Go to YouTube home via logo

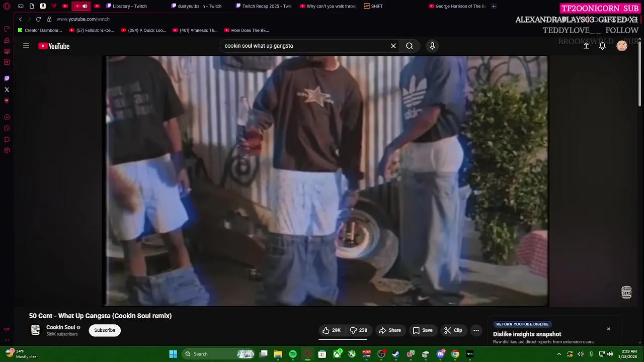coord(54,46)
